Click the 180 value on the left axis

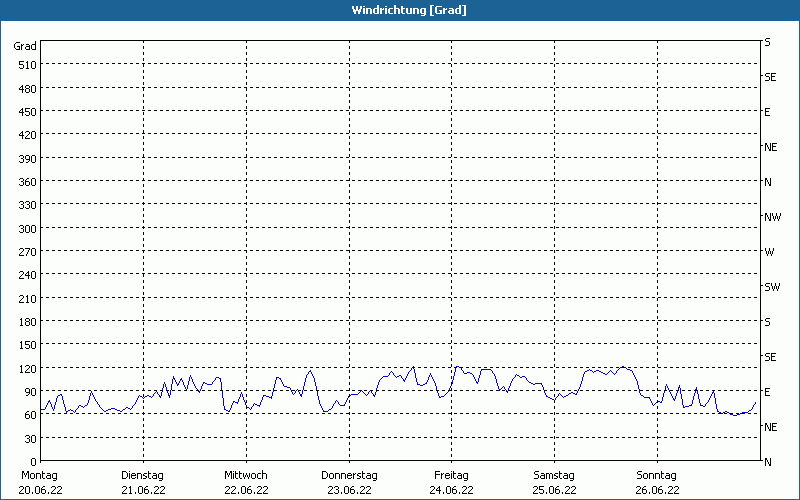27,322
